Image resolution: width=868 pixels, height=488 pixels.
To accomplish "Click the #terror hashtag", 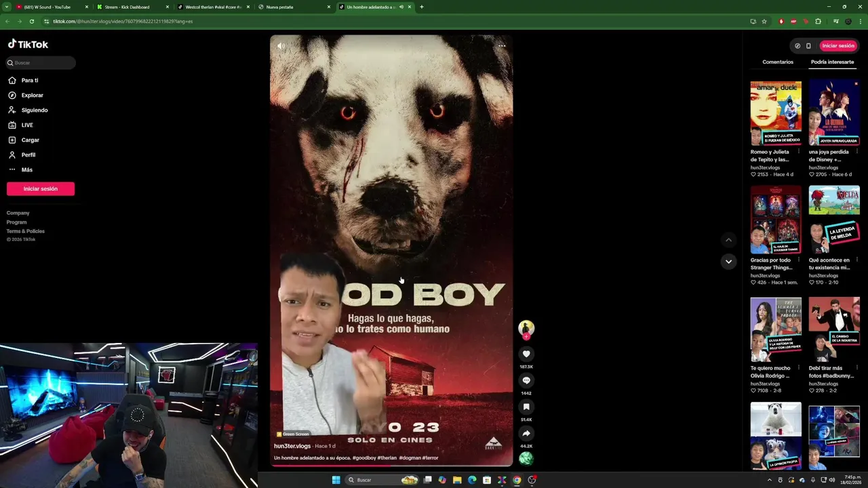I will (430, 457).
